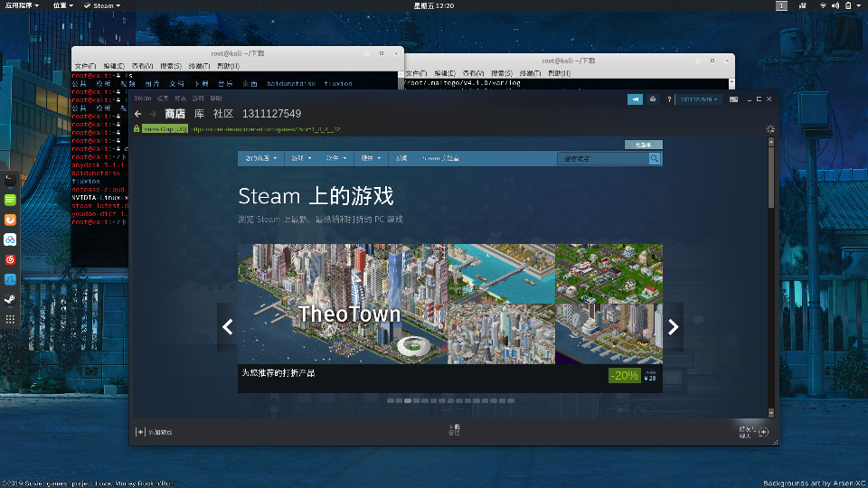The image size is (868, 488).
Task: Show all applications grid in the dock
Action: (x=10, y=319)
